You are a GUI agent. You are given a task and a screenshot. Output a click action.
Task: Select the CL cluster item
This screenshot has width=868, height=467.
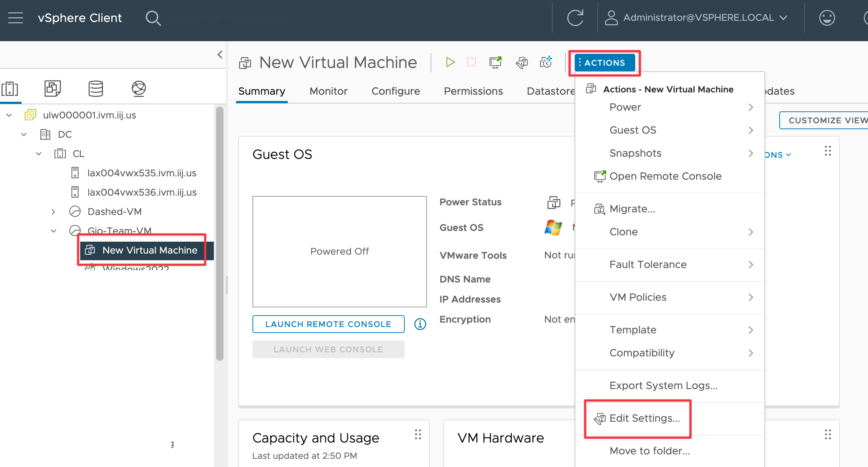(x=78, y=154)
